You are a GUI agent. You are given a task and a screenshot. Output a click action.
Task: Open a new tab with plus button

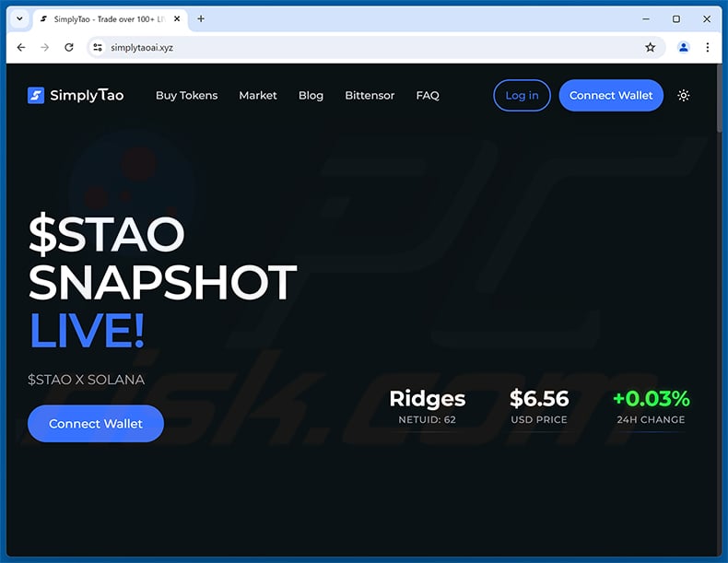tap(201, 19)
